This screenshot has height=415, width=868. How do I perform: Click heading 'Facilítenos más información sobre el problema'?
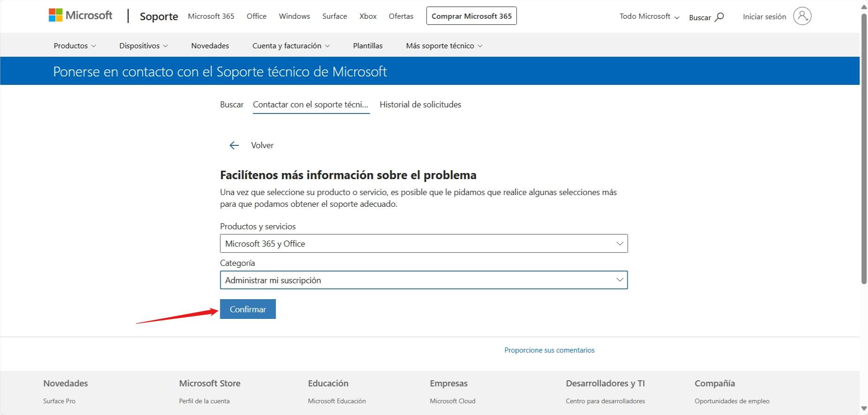pos(348,175)
